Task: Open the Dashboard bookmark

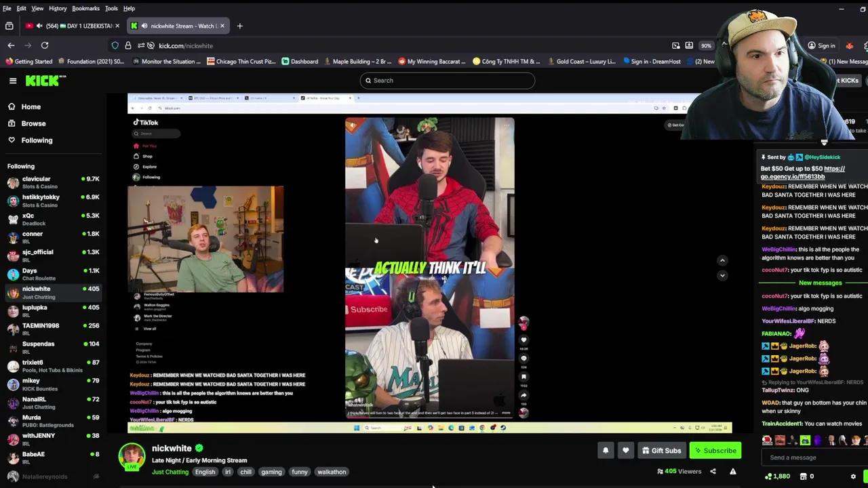Action: [300, 62]
